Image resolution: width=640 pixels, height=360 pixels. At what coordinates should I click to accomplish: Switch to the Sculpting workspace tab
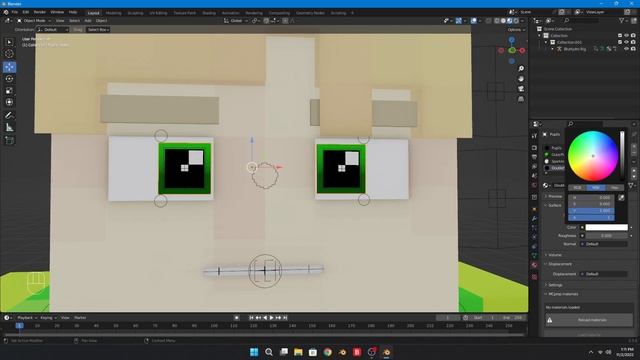point(136,13)
